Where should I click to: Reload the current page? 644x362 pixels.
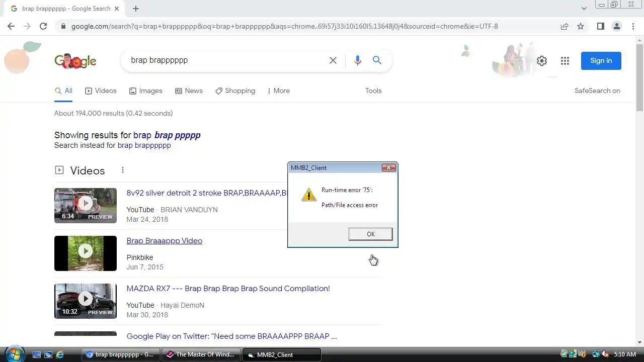(x=43, y=26)
